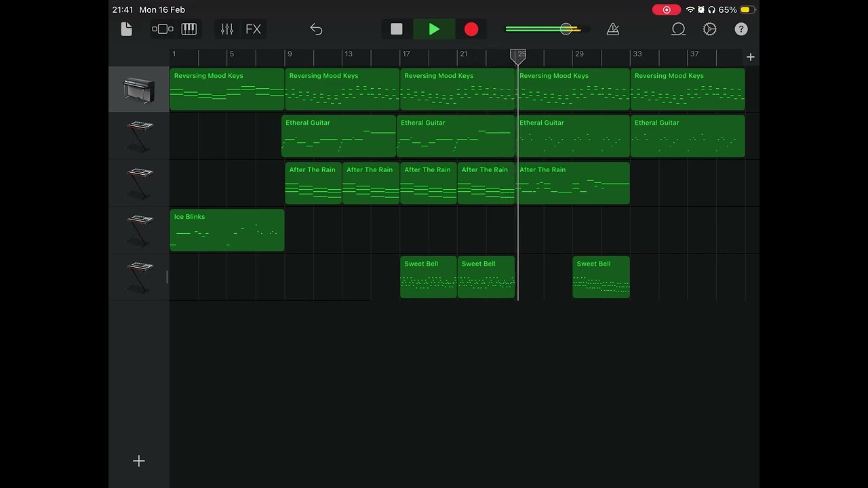Tap the playhead at bar 25
This screenshot has width=868, height=488.
click(x=518, y=57)
